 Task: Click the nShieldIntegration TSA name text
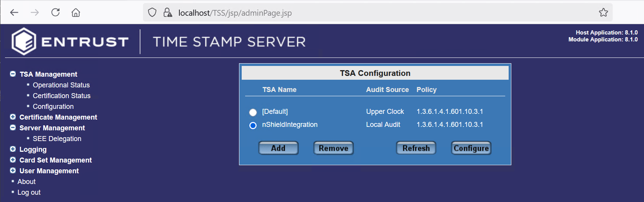289,125
